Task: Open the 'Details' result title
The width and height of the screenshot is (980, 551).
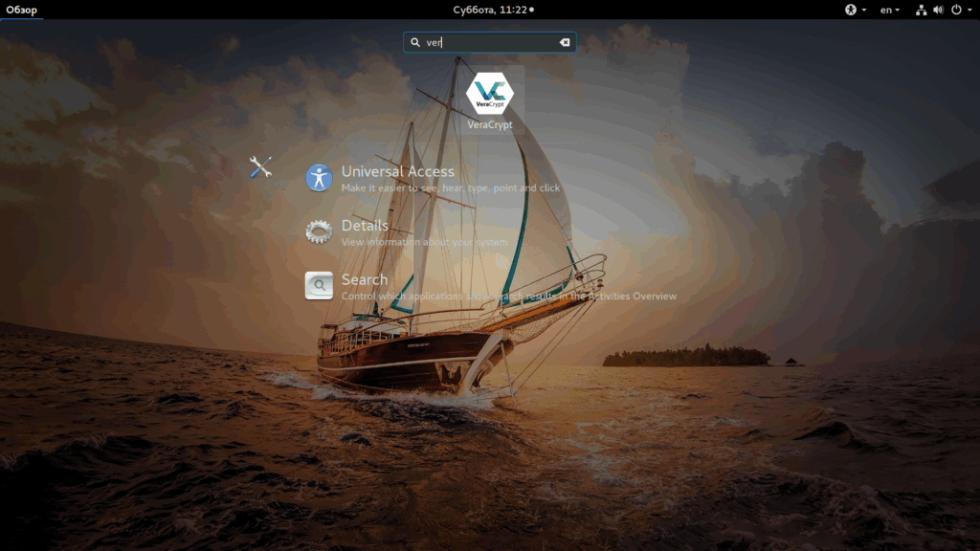Action: pyautogui.click(x=365, y=226)
